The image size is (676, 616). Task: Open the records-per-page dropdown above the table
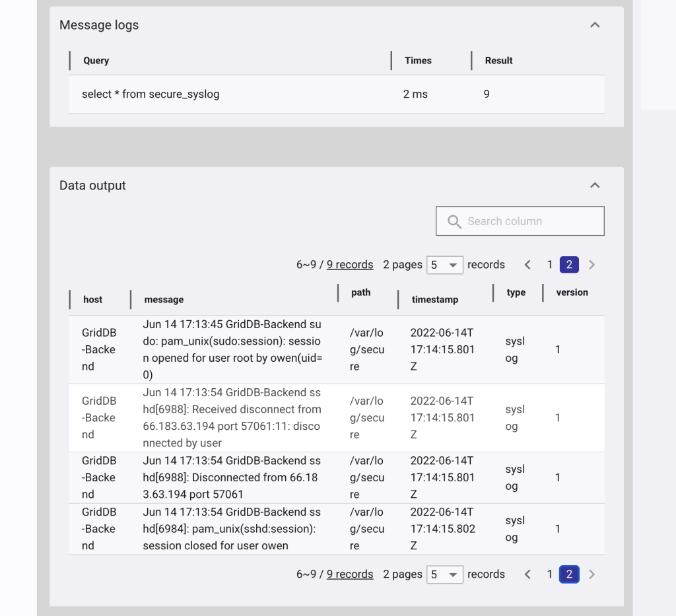pyautogui.click(x=444, y=264)
